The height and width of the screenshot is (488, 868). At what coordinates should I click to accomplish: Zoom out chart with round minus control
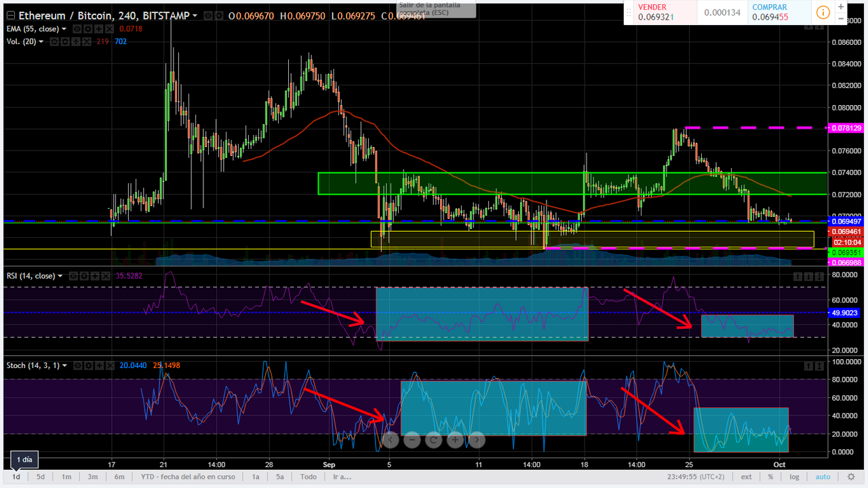412,440
